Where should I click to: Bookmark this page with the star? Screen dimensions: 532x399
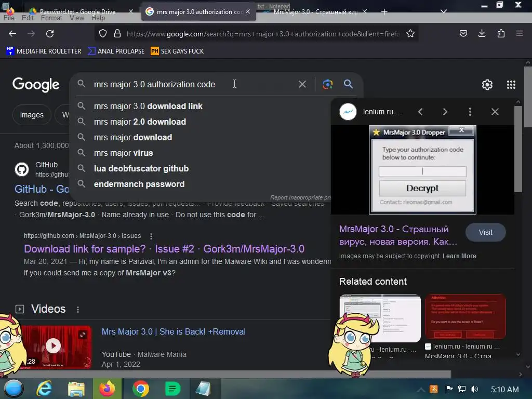(410, 34)
